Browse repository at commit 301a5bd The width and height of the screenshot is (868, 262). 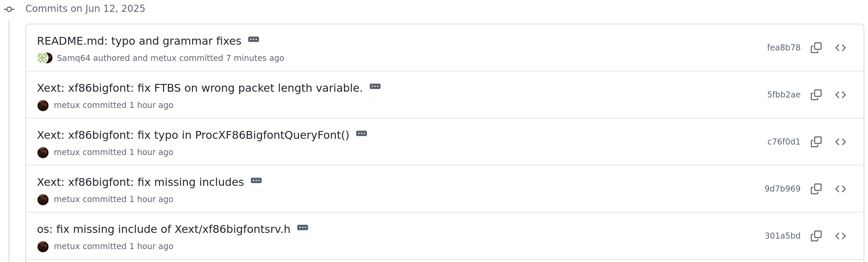841,236
